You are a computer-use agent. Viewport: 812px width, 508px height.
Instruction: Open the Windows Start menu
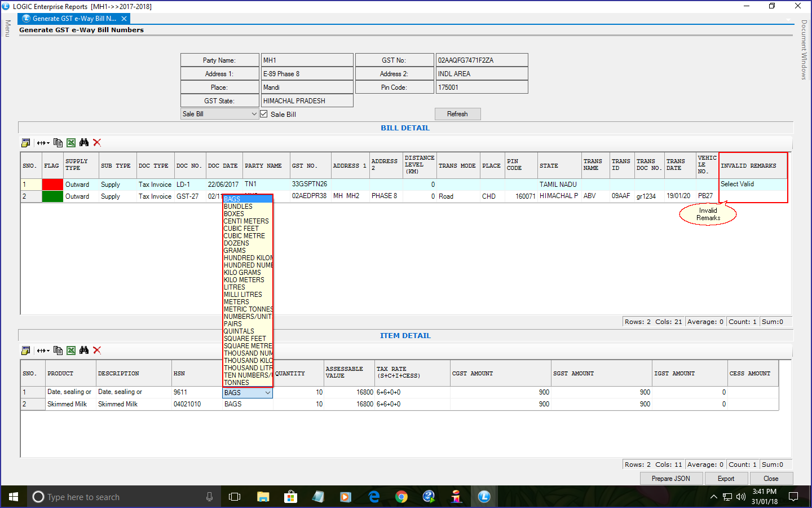pyautogui.click(x=14, y=497)
